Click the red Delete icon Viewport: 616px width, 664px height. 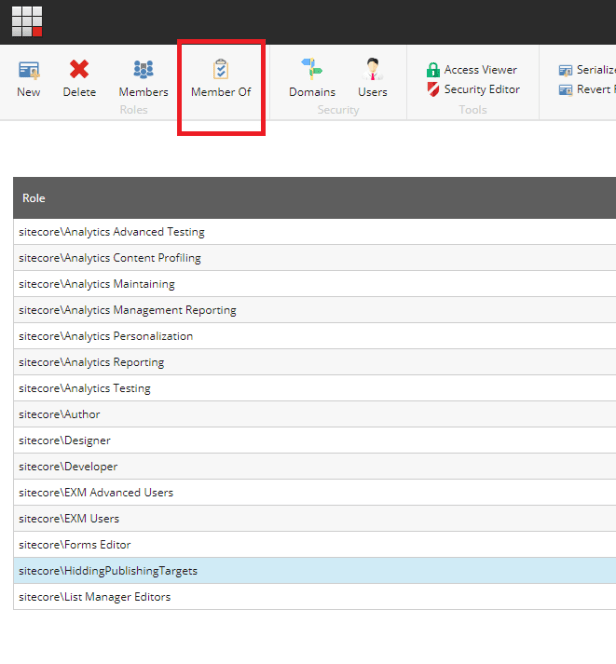coord(79,70)
